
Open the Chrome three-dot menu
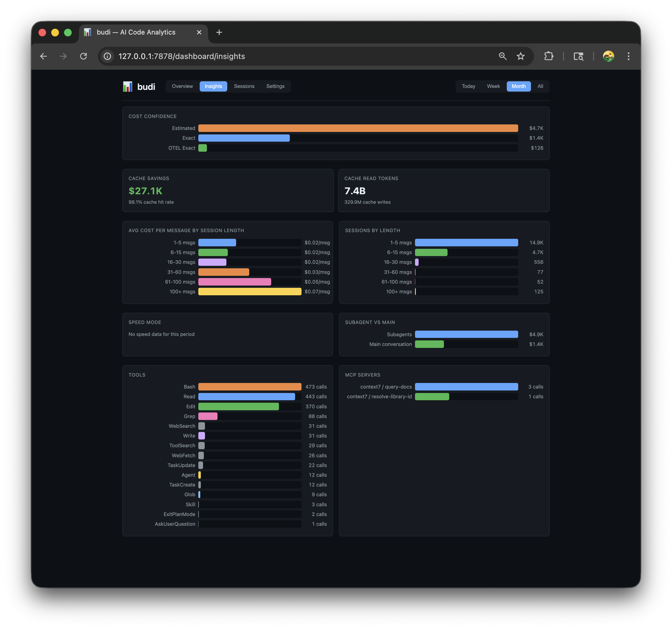coord(628,56)
